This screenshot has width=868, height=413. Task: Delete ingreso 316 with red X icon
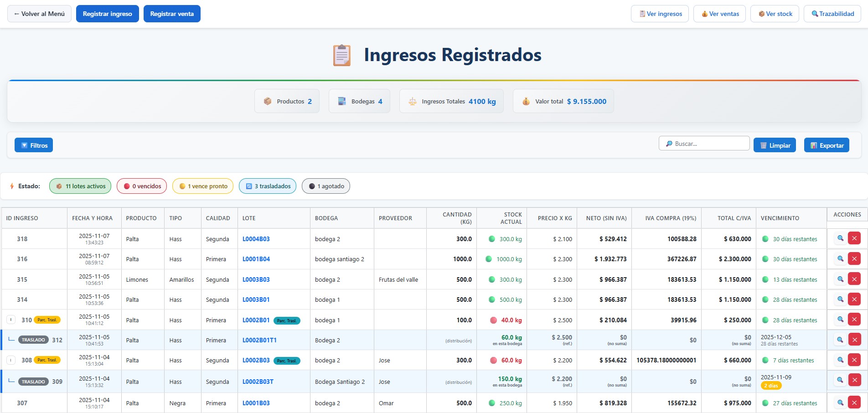pos(854,259)
